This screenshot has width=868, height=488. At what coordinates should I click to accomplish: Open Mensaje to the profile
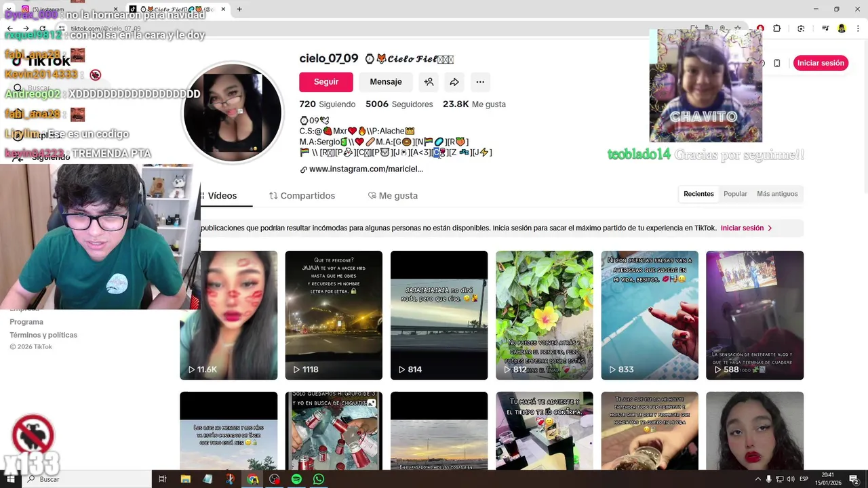pyautogui.click(x=386, y=81)
